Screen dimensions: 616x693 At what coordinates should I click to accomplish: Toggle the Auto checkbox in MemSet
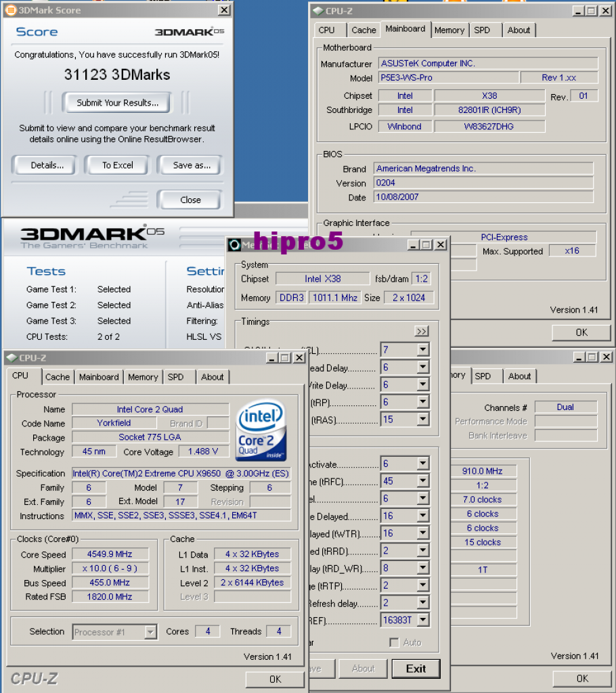click(x=393, y=642)
